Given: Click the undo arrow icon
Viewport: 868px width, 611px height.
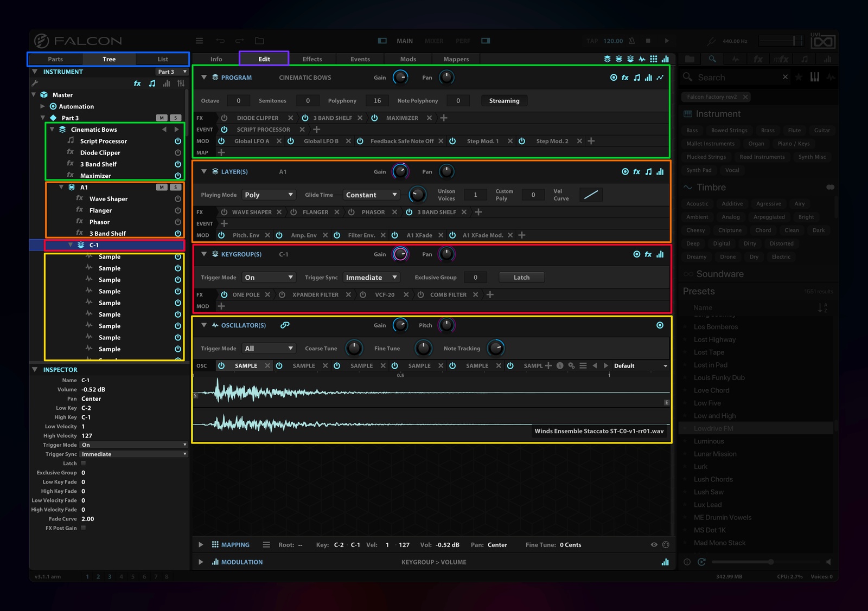Looking at the screenshot, I should [220, 41].
